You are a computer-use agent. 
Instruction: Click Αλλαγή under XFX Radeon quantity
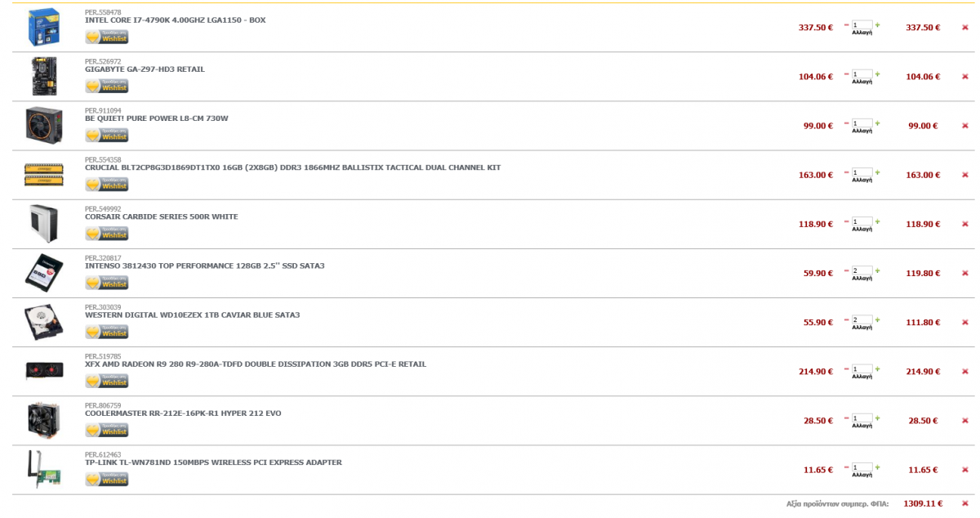(x=862, y=377)
